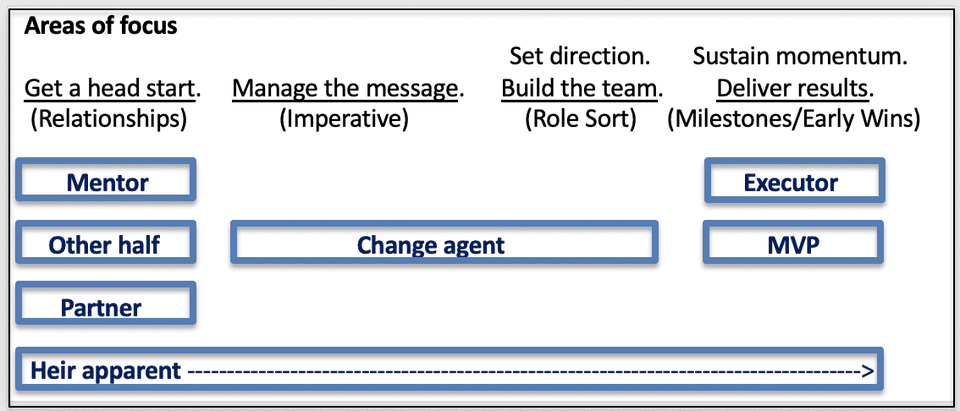Viewport: 960px width, 411px height.
Task: Click the Sustain momentum text
Action: click(800, 56)
